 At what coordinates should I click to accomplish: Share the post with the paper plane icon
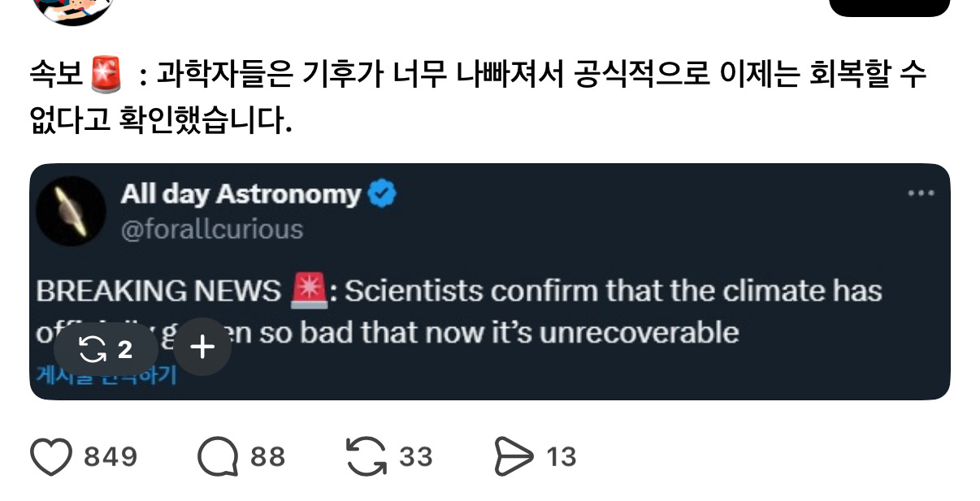(x=513, y=457)
